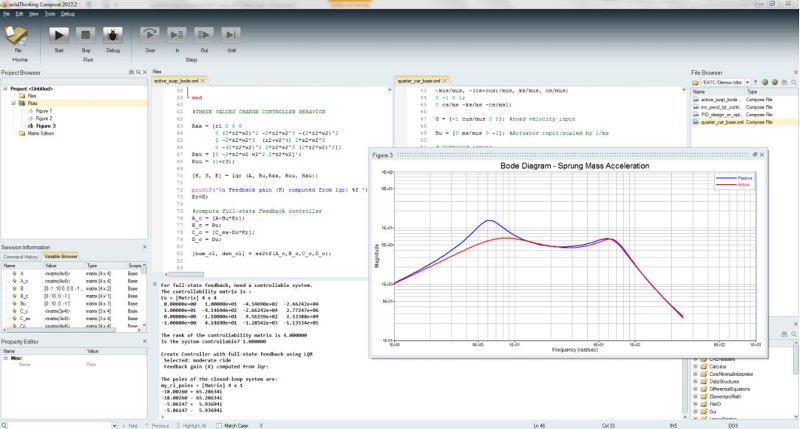Open the File icon in Home group
This screenshot has height=429, width=800.
tap(18, 33)
